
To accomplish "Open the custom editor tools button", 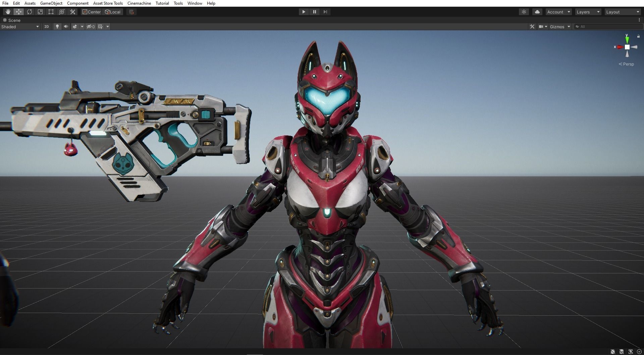I will [x=72, y=12].
